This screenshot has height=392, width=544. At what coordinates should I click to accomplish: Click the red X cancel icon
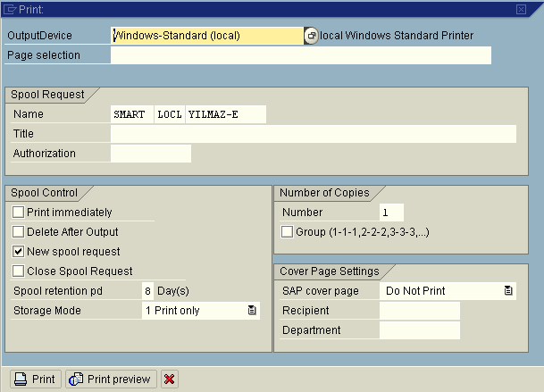[170, 379]
